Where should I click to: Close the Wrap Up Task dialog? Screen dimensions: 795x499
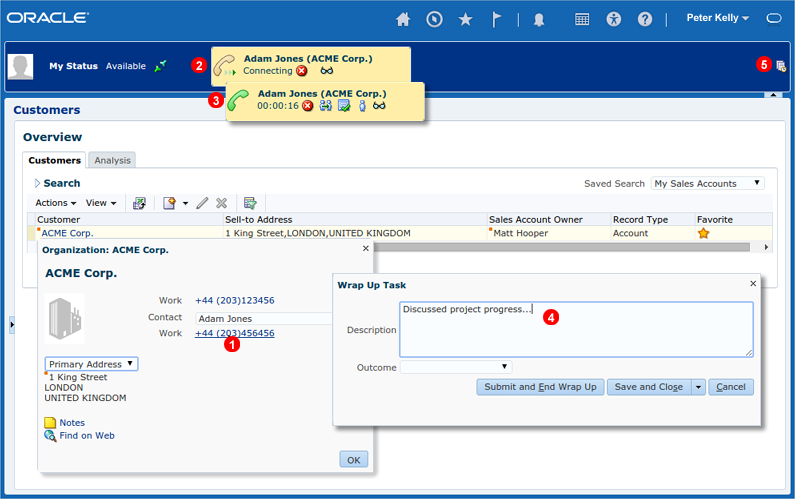[x=753, y=283]
